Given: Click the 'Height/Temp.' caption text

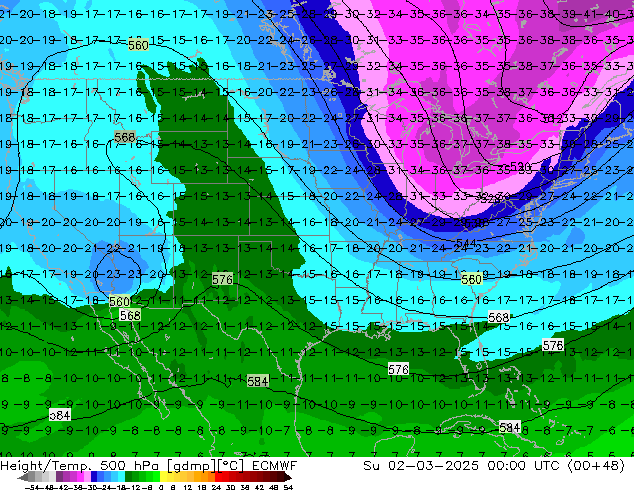Looking at the screenshot, I should coord(45,466).
